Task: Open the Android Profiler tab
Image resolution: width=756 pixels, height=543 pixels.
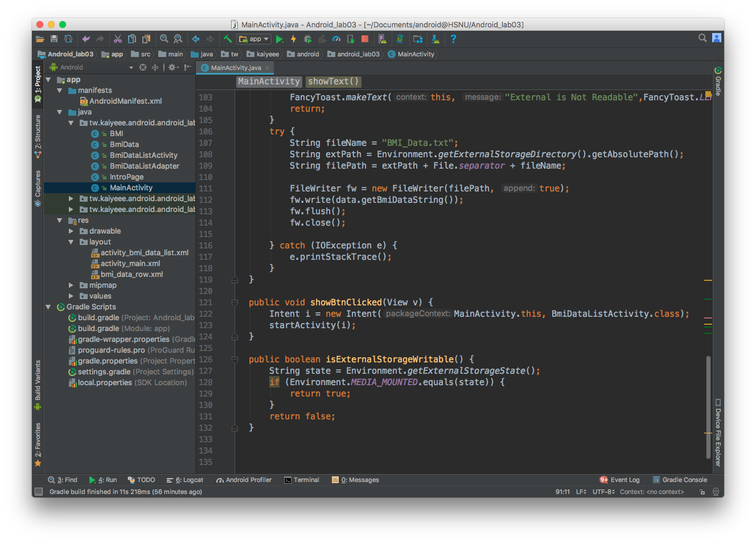Action: (x=244, y=480)
